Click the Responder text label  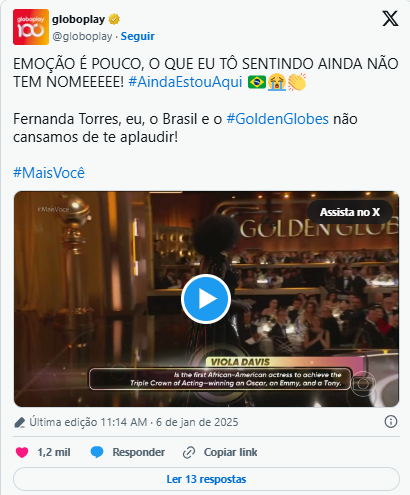[x=138, y=452]
